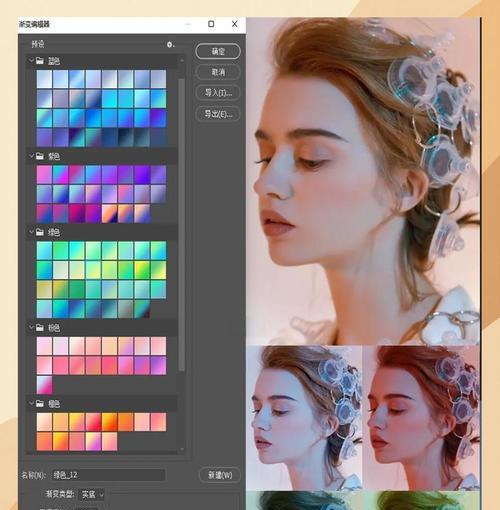Open the presets gear settings menu

pyautogui.click(x=171, y=44)
